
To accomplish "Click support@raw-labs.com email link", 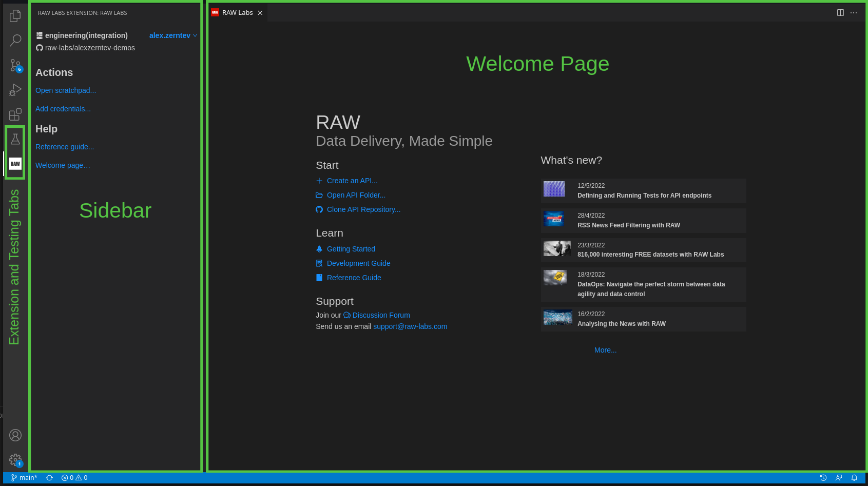I will click(410, 326).
